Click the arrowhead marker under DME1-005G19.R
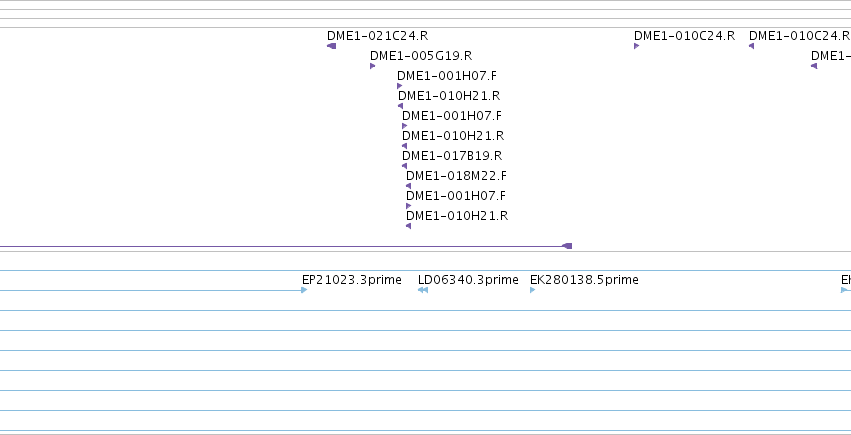This screenshot has height=435, width=851. [x=372, y=66]
